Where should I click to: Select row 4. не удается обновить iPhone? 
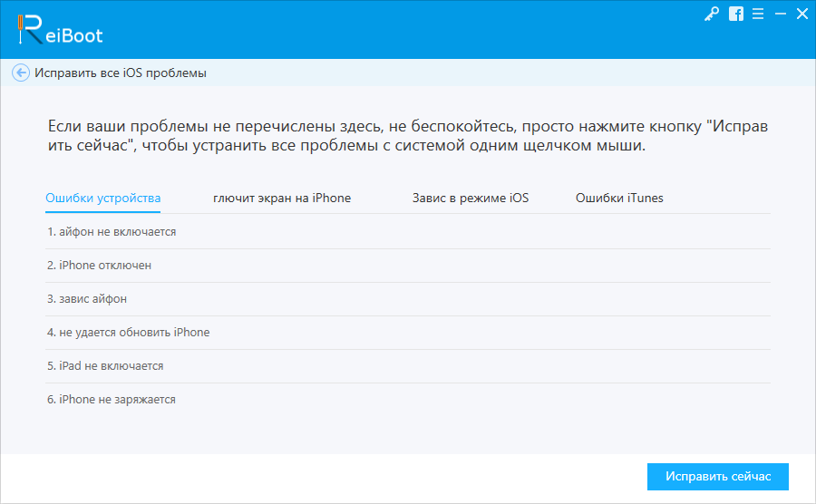(x=408, y=333)
